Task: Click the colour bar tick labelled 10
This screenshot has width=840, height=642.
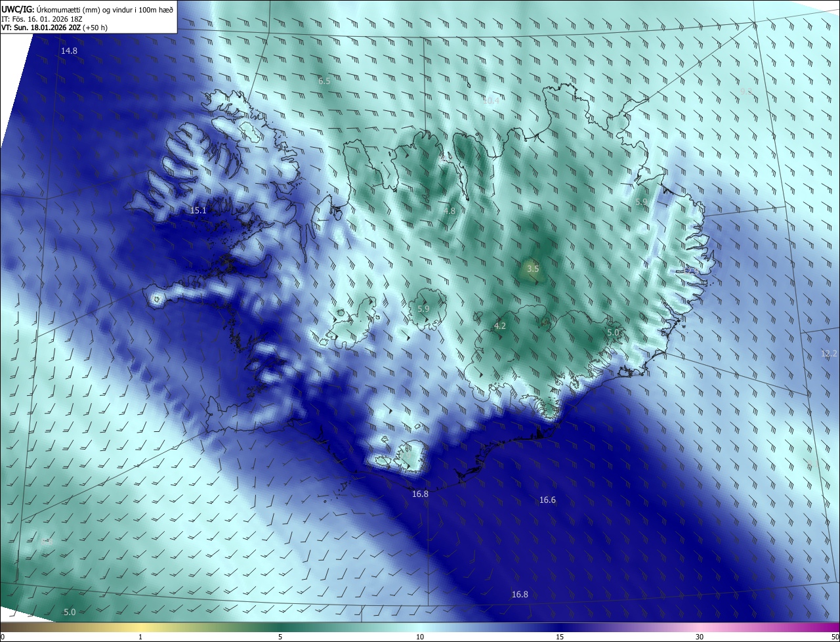Action: [x=420, y=637]
